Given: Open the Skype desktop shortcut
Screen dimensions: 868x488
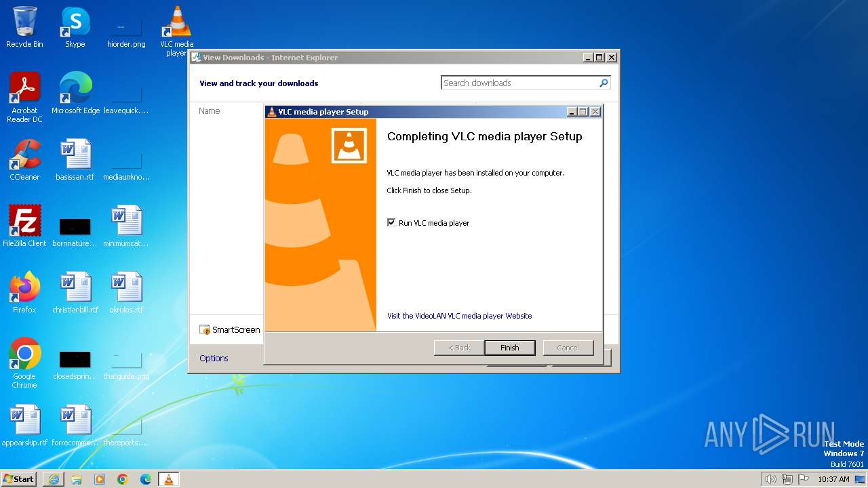Looking at the screenshot, I should click(x=75, y=27).
